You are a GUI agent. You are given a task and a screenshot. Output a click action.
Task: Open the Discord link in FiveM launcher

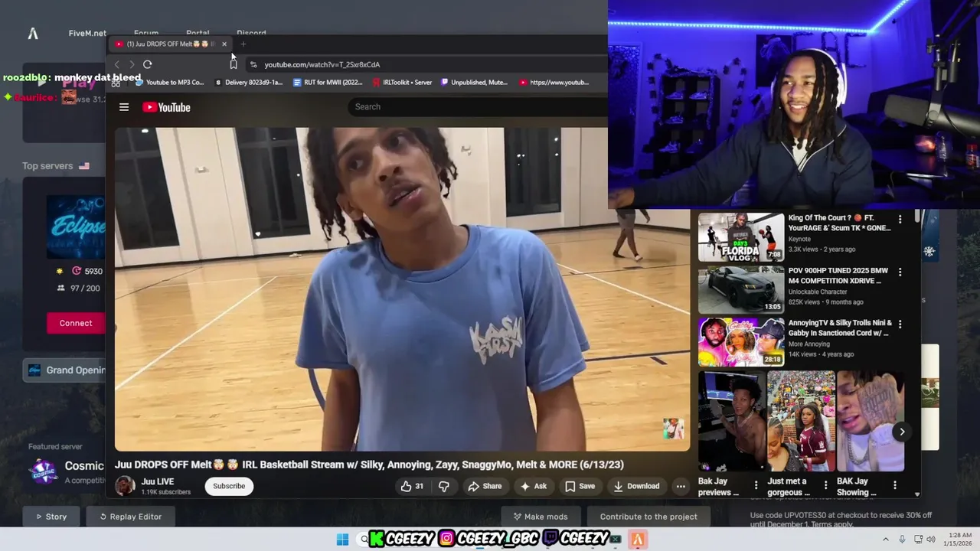pyautogui.click(x=251, y=34)
